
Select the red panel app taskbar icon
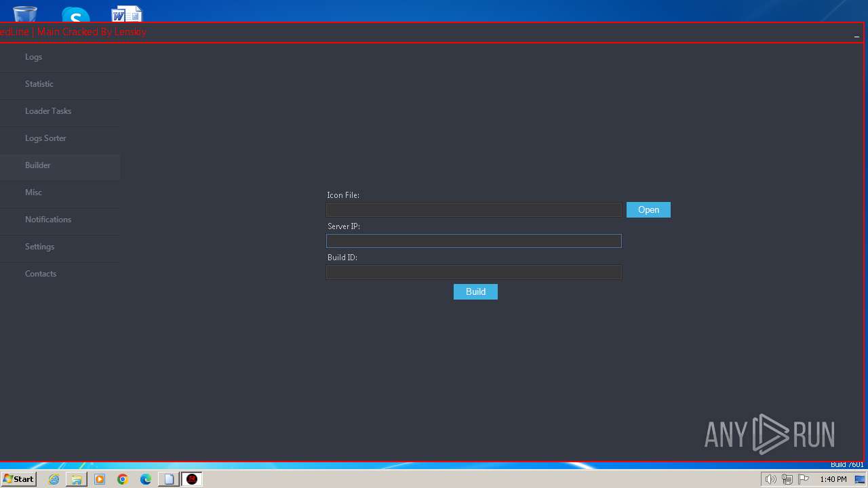(192, 479)
